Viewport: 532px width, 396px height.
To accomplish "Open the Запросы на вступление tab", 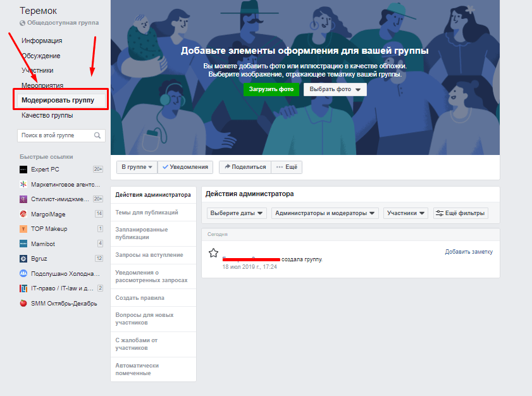I will point(153,255).
